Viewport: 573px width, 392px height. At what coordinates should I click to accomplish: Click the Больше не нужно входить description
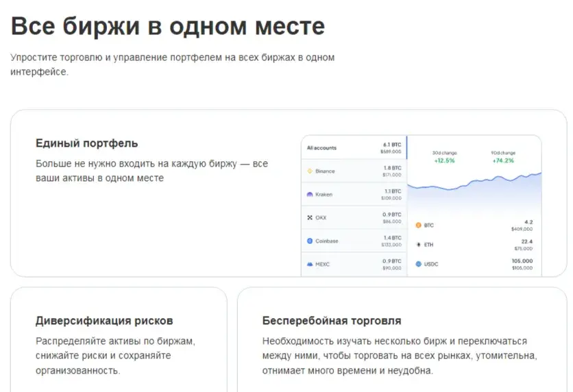151,171
